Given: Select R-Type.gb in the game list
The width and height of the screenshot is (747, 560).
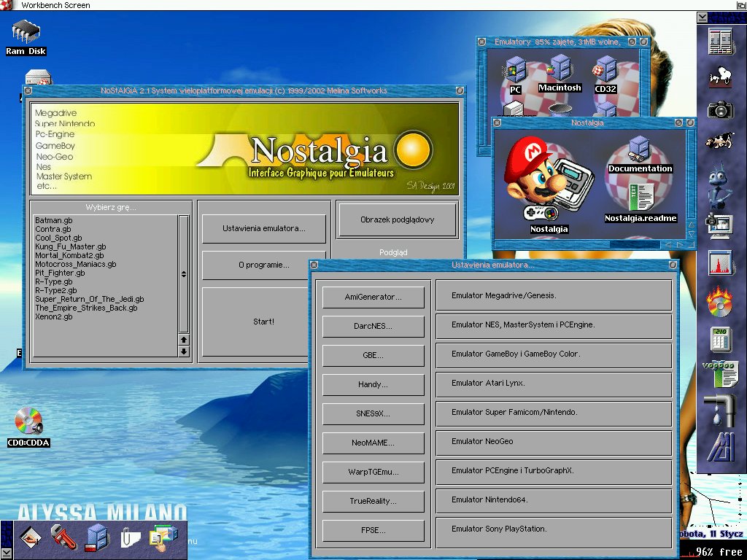Looking at the screenshot, I should click(105, 281).
